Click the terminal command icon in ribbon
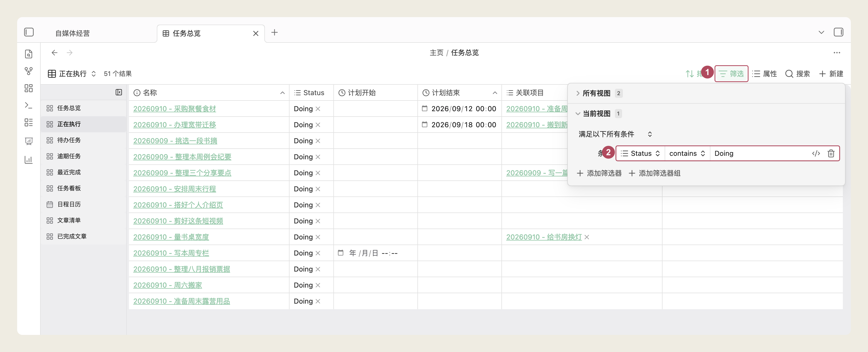 coord(29,106)
